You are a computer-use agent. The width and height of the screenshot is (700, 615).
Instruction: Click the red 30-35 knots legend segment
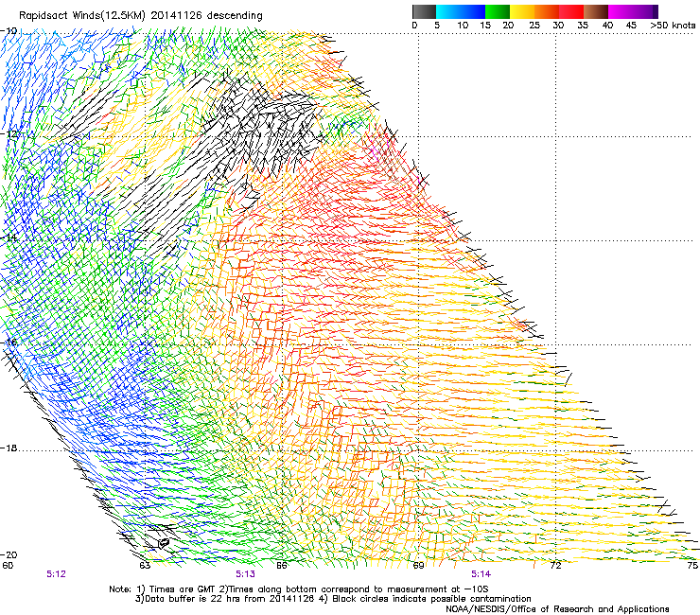pyautogui.click(x=571, y=11)
